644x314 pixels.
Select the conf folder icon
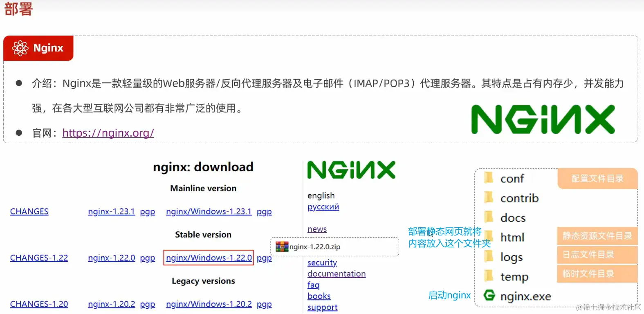click(x=488, y=178)
